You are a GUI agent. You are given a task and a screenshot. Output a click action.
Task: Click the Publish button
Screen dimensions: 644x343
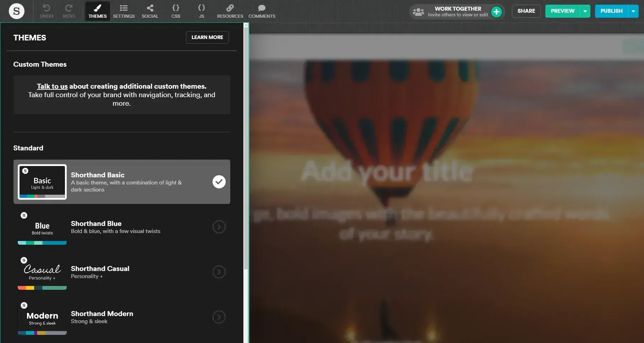click(611, 11)
